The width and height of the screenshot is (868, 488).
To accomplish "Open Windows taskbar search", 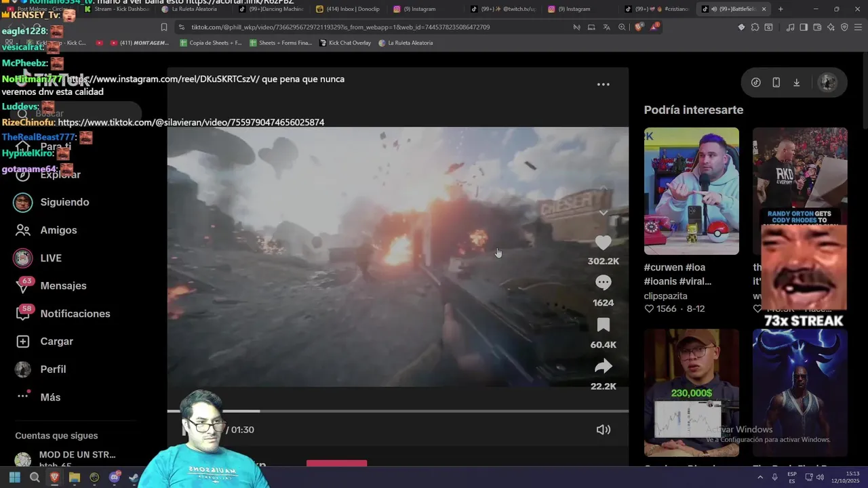I will 35,477.
